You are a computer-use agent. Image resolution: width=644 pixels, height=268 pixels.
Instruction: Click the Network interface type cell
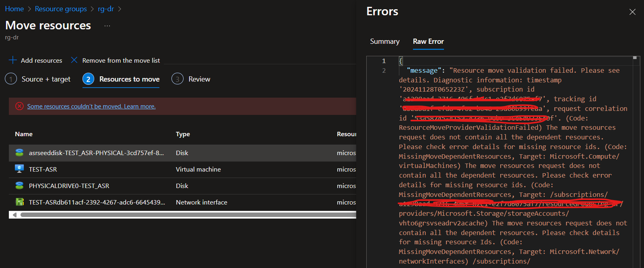click(201, 202)
